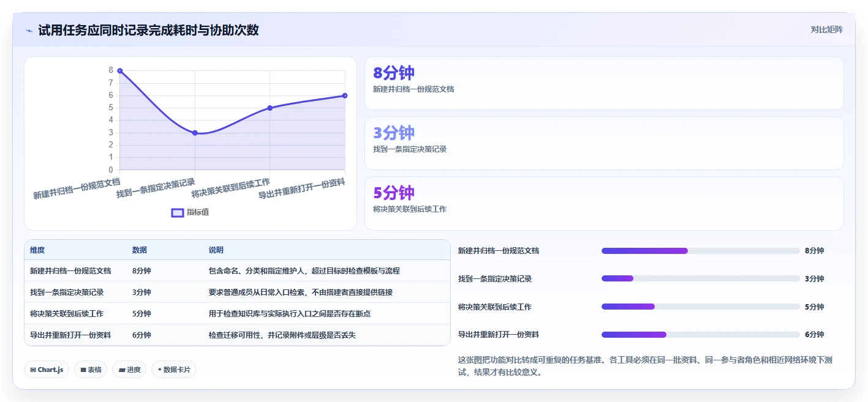Viewport: 868px width, 402px height.
Task: Click table cell 导出并重新打开一份资料
Action: [x=70, y=335]
